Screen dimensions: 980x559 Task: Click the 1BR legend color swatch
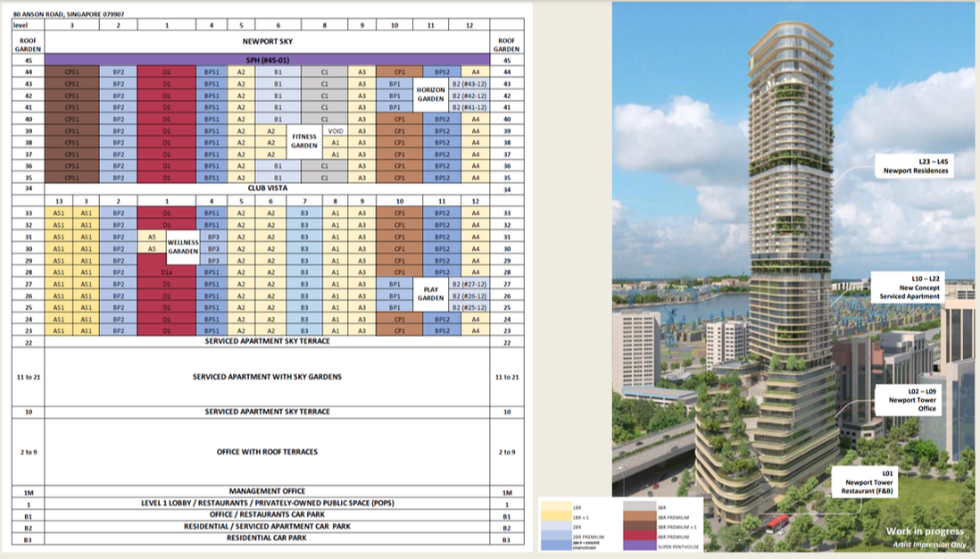pyautogui.click(x=556, y=507)
